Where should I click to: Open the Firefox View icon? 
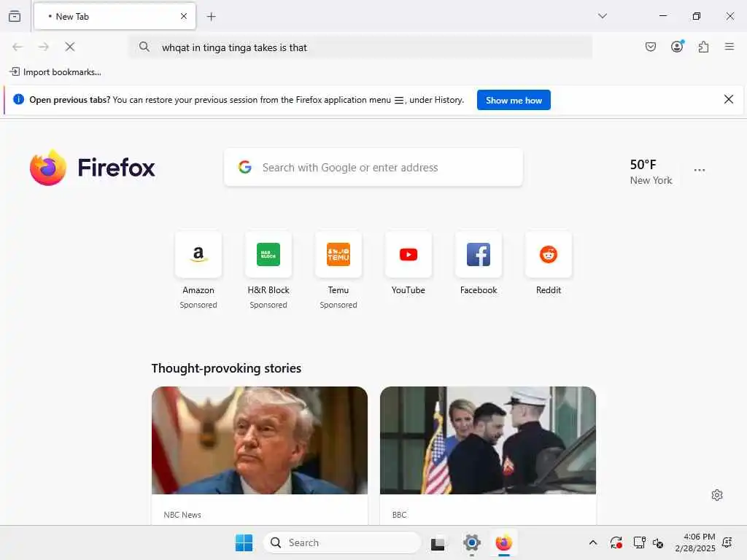pyautogui.click(x=15, y=16)
